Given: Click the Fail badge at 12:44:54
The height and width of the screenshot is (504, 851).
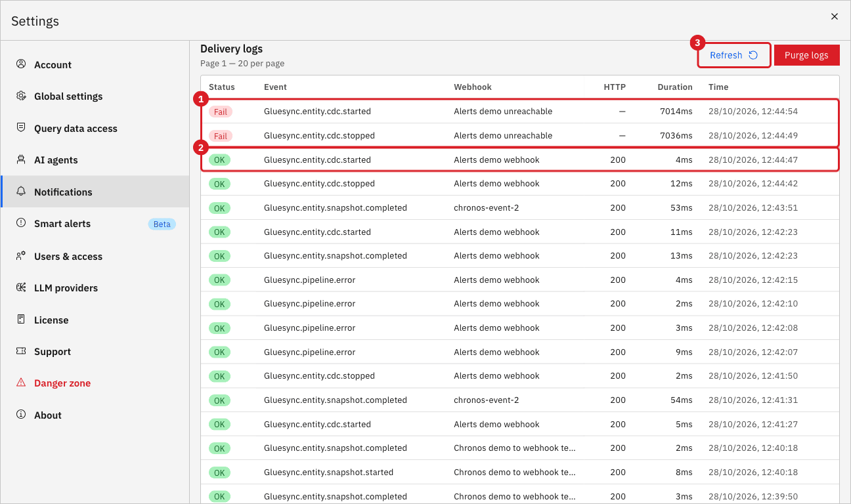Looking at the screenshot, I should [221, 112].
